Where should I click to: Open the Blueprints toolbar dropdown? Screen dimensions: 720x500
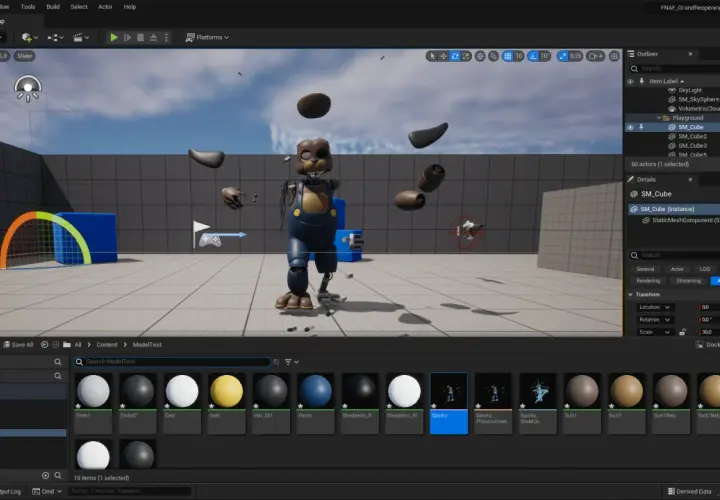point(55,37)
